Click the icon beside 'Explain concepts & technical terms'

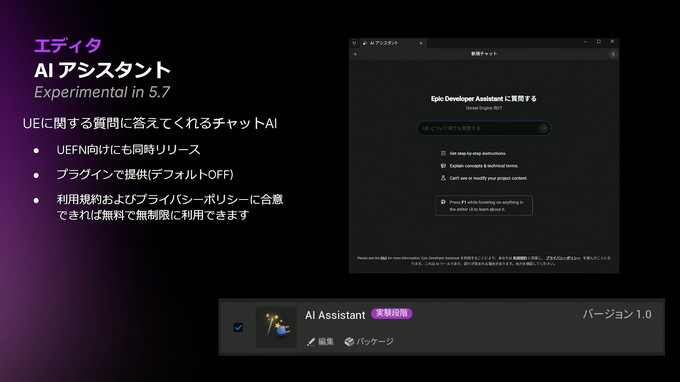tap(443, 166)
